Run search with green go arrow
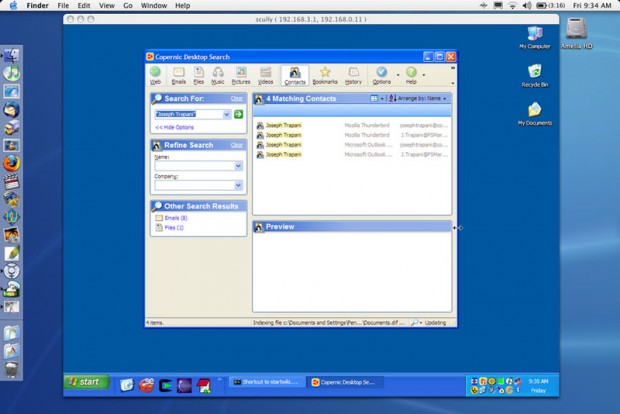 (238, 114)
